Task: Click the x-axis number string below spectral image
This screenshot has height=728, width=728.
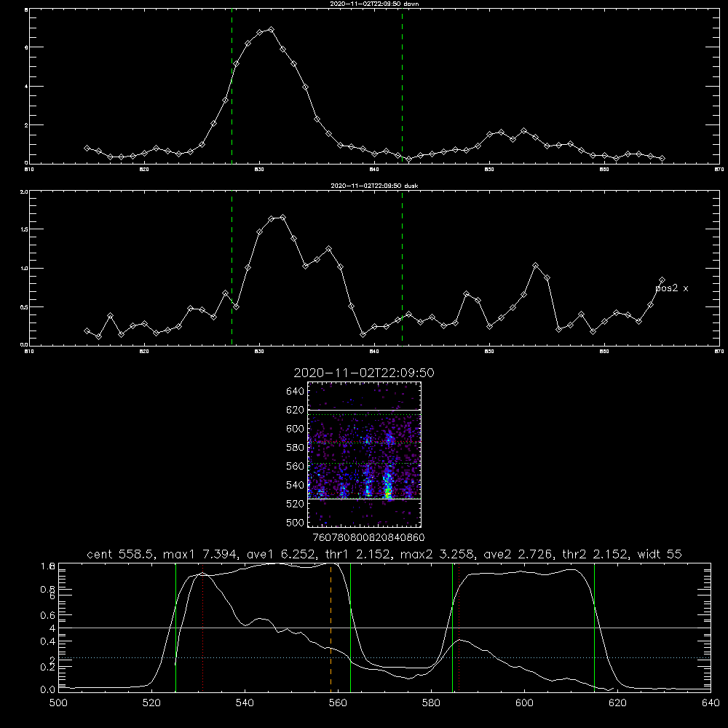Action: [x=368, y=537]
